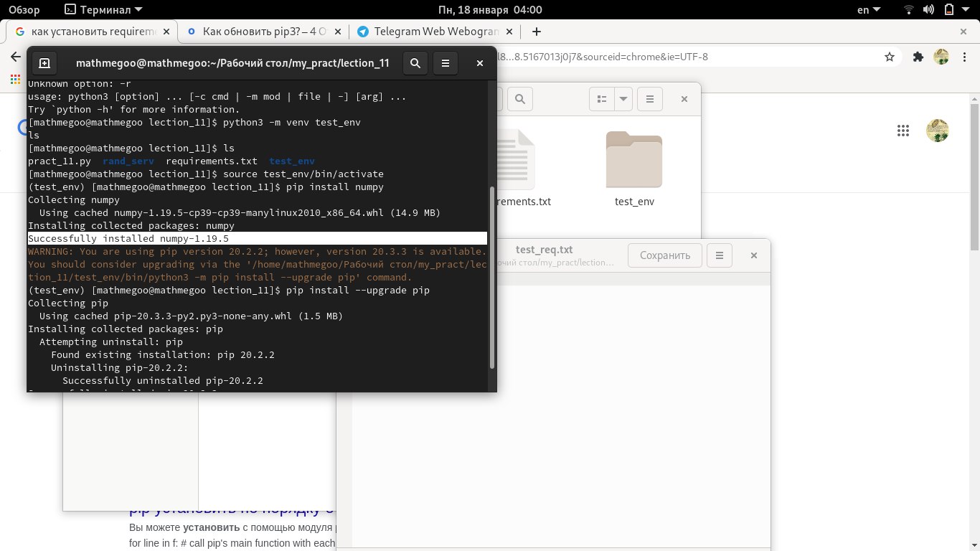Open the terminal hamburger menu
The height and width of the screenshot is (551, 980).
[x=445, y=63]
